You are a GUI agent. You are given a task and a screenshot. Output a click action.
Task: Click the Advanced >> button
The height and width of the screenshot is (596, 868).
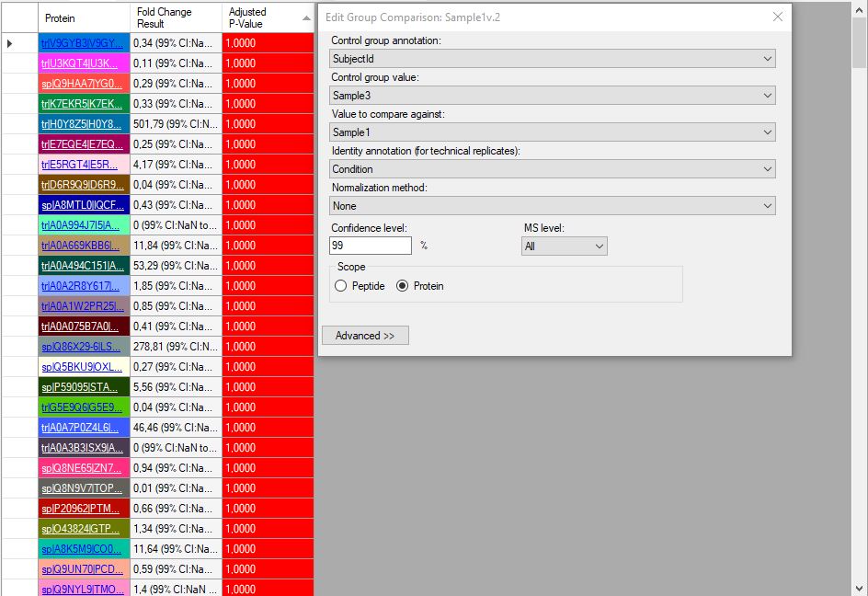[365, 336]
